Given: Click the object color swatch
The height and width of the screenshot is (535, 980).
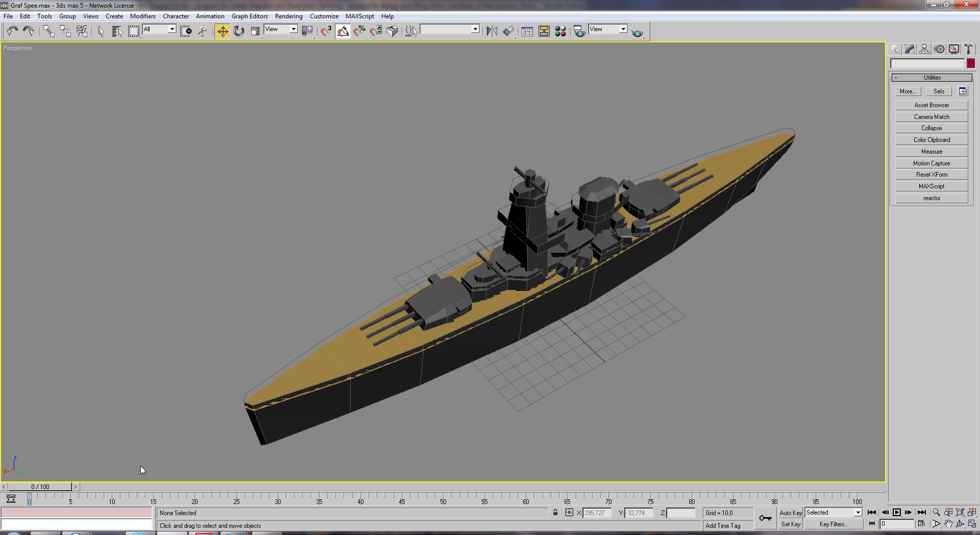Looking at the screenshot, I should click(x=971, y=63).
